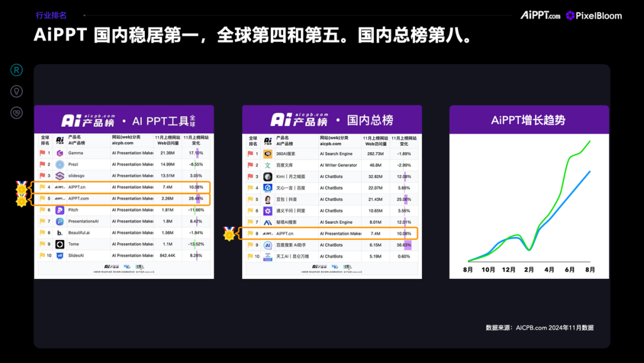The height and width of the screenshot is (363, 644).
Task: Click the slide title starting with AiPPT 国内稳居第一
Action: click(x=253, y=35)
